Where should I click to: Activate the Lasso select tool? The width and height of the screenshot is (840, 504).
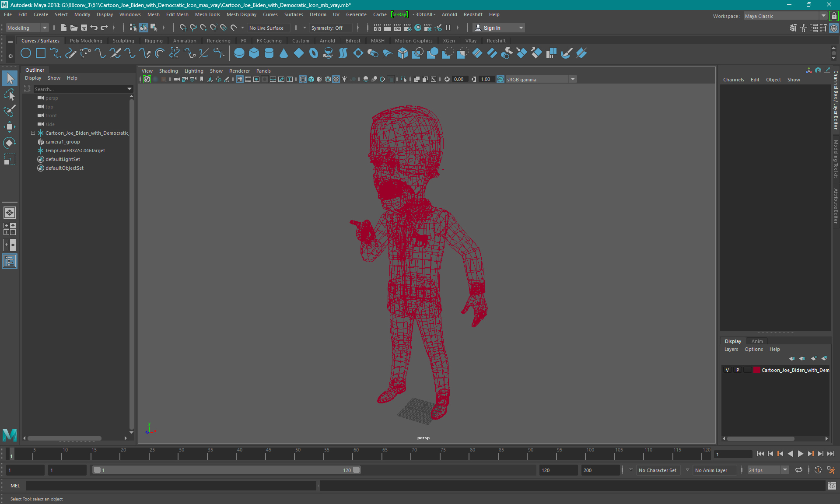[9, 95]
